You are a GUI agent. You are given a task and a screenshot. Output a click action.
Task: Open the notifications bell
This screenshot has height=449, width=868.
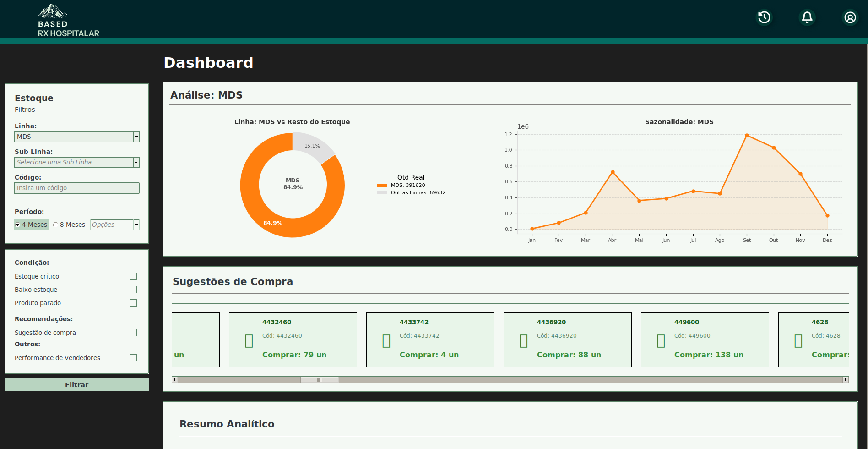click(807, 17)
